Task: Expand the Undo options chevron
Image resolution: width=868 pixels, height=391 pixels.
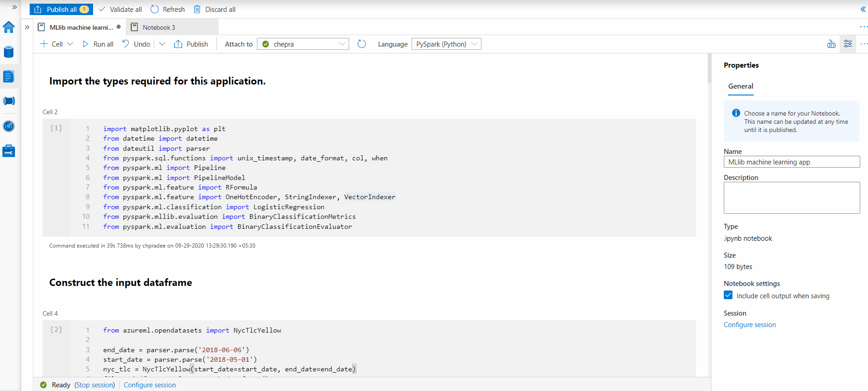Action: (x=162, y=44)
